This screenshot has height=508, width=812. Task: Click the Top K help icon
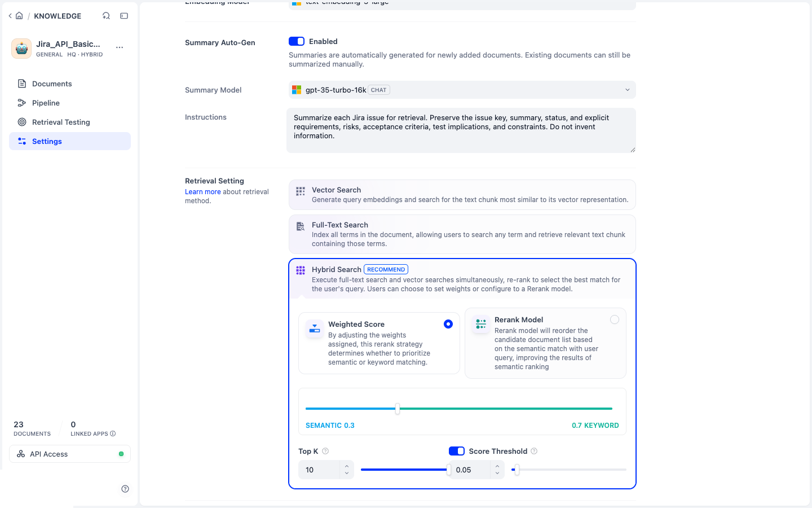pos(325,451)
